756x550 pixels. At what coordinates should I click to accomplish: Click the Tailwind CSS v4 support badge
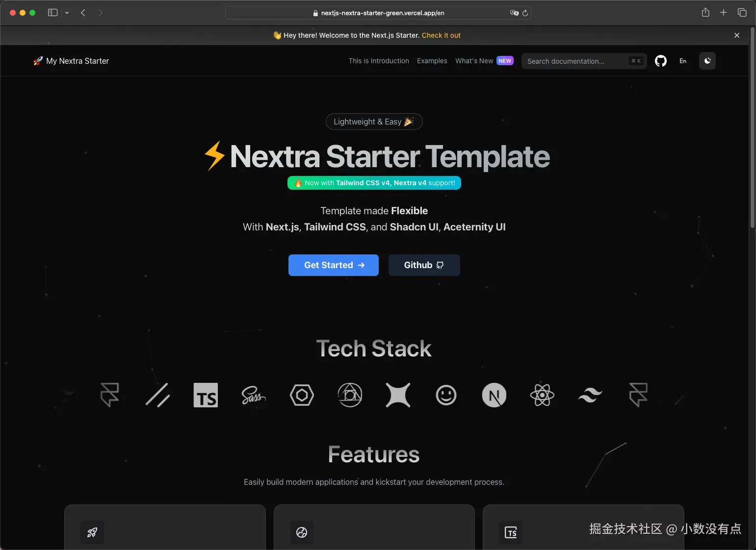pos(374,183)
